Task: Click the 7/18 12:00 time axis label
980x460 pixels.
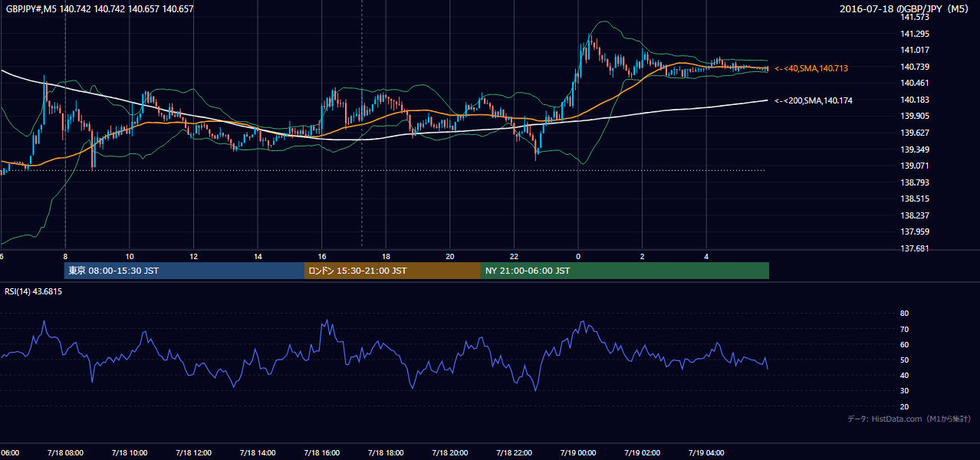Action: click(x=193, y=453)
